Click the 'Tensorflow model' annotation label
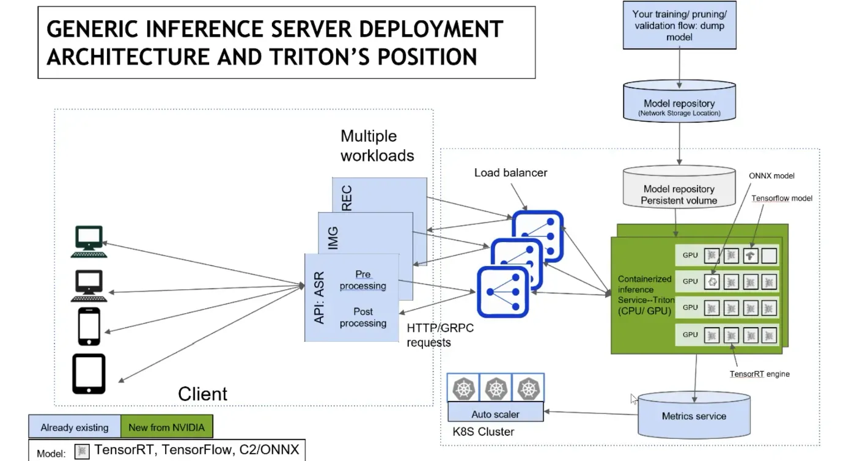The height and width of the screenshot is (461, 868). pos(781,199)
